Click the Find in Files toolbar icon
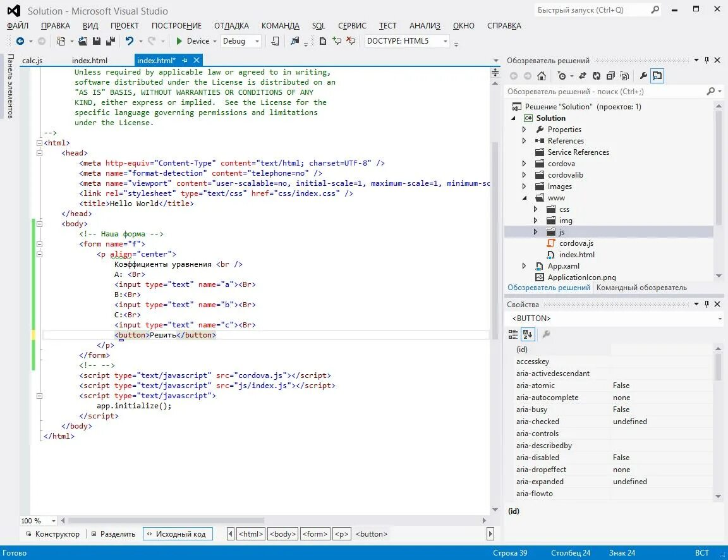The image size is (728, 560). click(x=295, y=41)
